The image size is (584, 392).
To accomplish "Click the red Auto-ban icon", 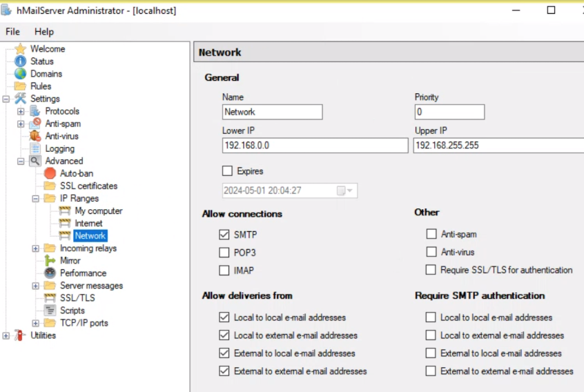I will coord(50,173).
